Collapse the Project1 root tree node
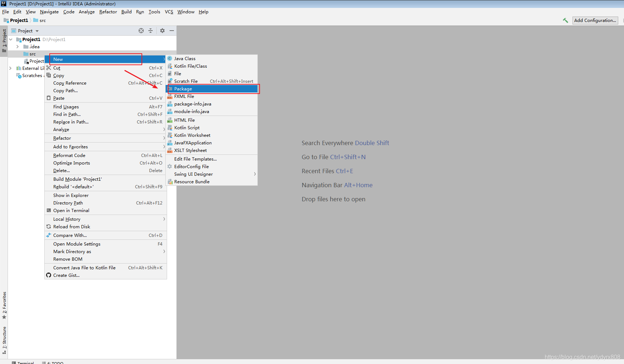 click(x=11, y=39)
